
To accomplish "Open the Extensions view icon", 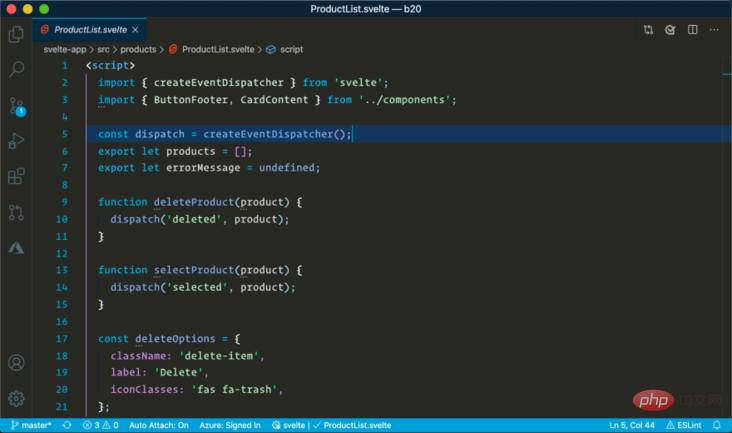I will point(16,177).
